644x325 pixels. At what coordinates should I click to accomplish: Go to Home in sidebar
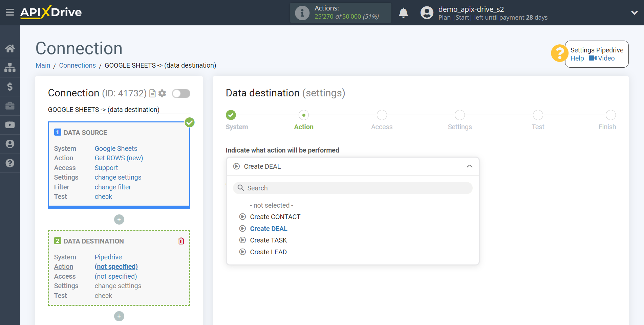pos(10,48)
